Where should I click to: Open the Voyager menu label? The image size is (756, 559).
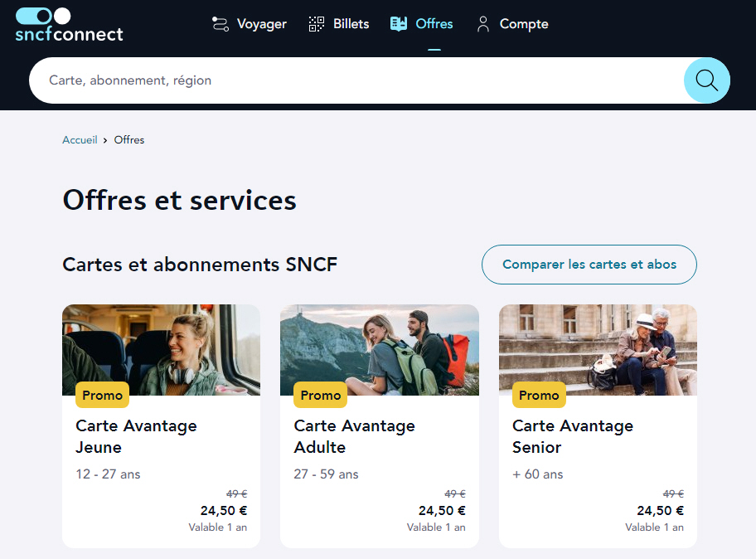tap(261, 24)
